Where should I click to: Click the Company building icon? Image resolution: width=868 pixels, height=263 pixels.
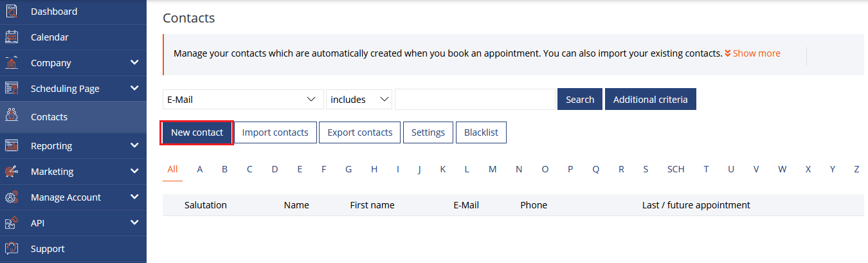pyautogui.click(x=11, y=62)
